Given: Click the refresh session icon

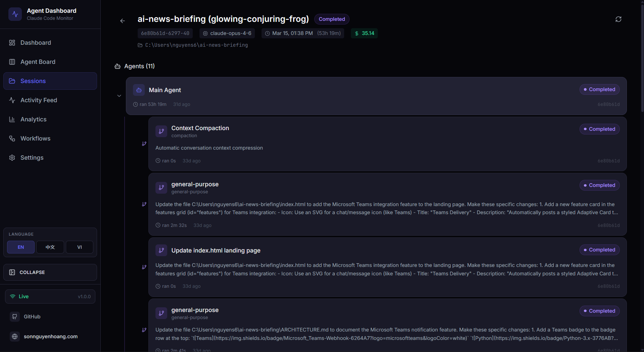Looking at the screenshot, I should 618,19.
